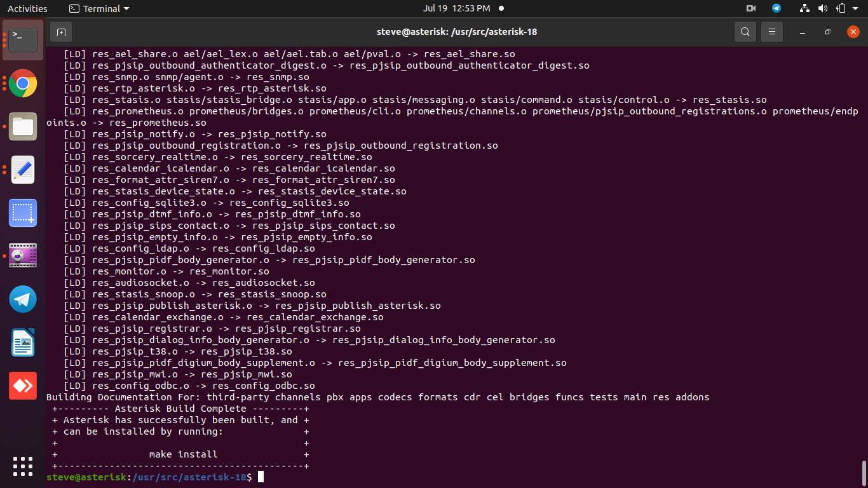This screenshot has height=488, width=868.
Task: Click the res_stasis_snoop.so line
Action: [x=195, y=294]
